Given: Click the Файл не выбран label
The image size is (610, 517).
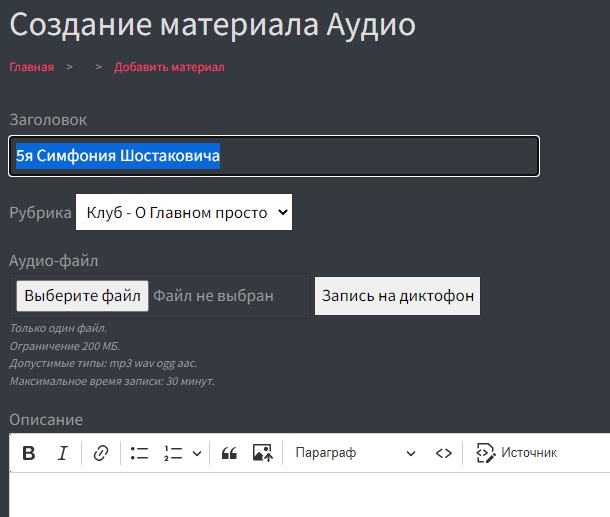Looking at the screenshot, I should pos(213,296).
